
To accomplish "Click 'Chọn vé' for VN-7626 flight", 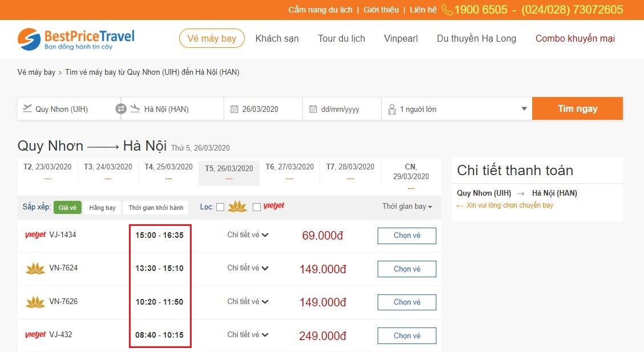I will tap(407, 302).
